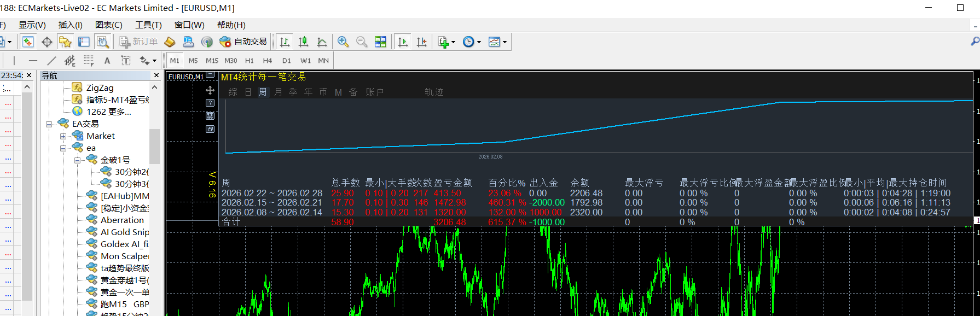Switch statistics to 月 monthly tab
The height and width of the screenshot is (316, 980).
(278, 92)
